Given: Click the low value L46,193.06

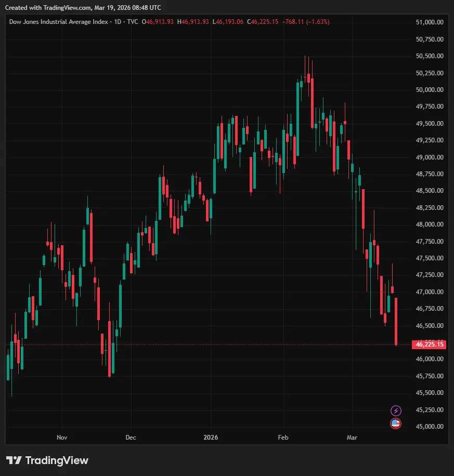Looking at the screenshot, I should 228,22.
